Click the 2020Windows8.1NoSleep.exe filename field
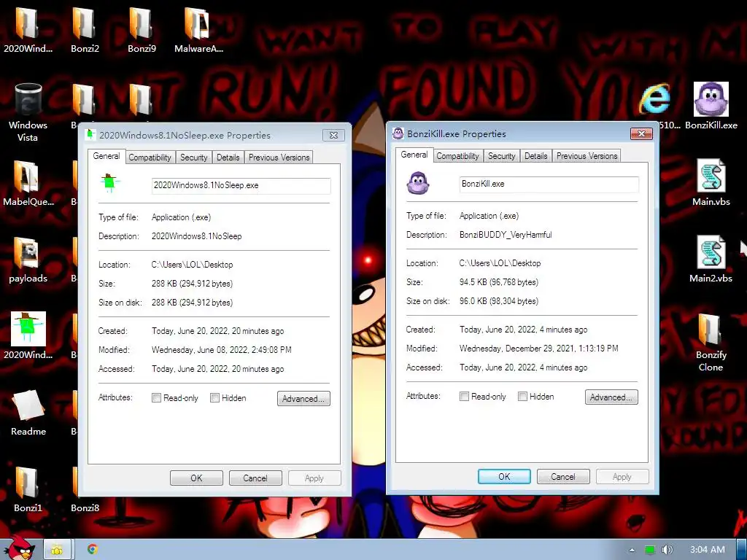This screenshot has width=747, height=560. coord(241,186)
